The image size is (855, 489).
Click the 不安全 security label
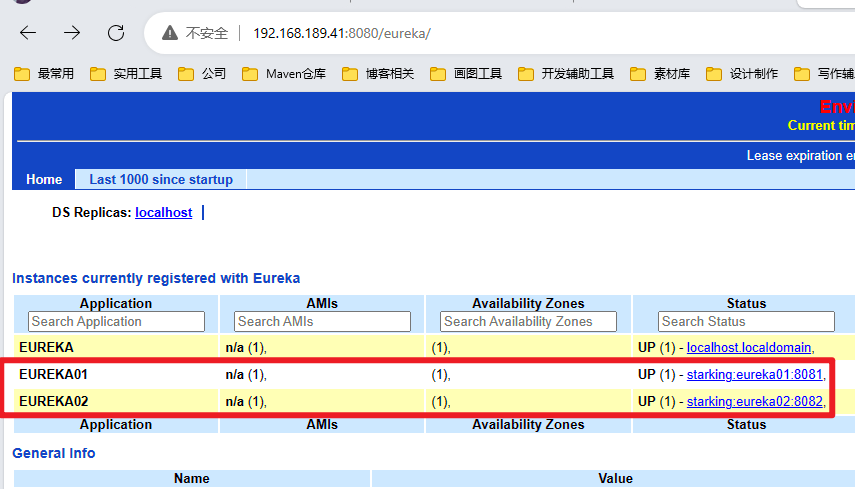(x=207, y=33)
